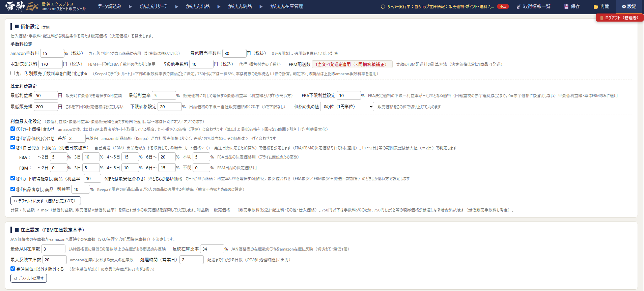Click the FBM 4〜5日 percent field

(130, 168)
